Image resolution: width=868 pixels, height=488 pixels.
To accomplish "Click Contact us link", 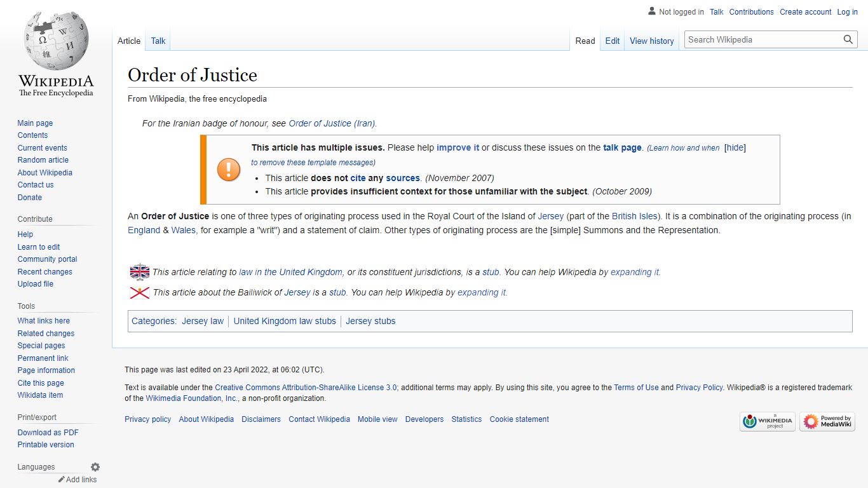I will tap(36, 185).
